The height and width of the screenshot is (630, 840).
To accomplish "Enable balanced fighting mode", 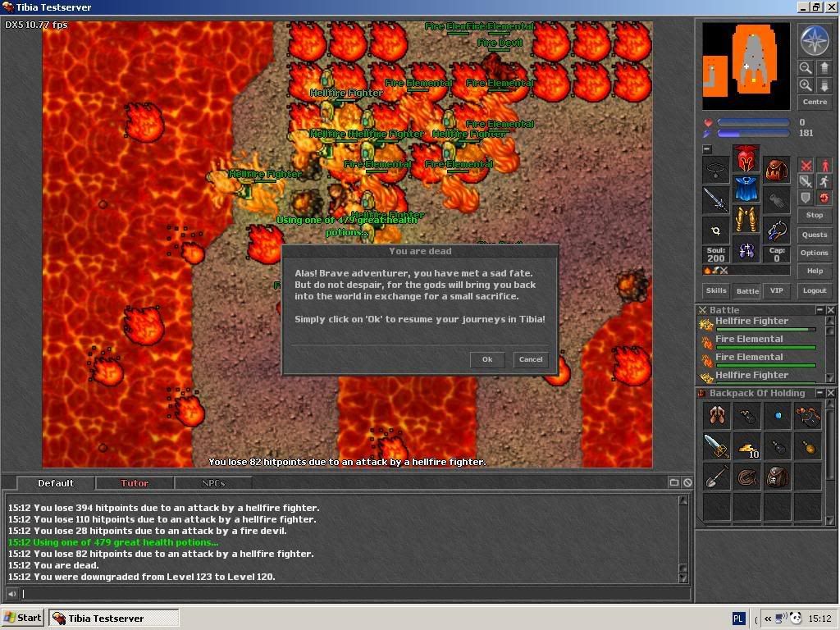I will click(806, 181).
